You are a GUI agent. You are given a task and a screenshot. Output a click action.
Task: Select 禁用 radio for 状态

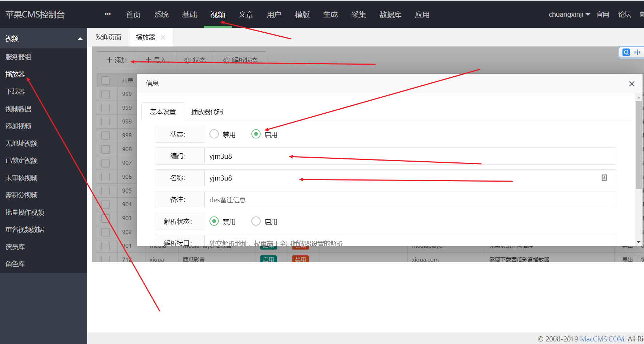(214, 134)
